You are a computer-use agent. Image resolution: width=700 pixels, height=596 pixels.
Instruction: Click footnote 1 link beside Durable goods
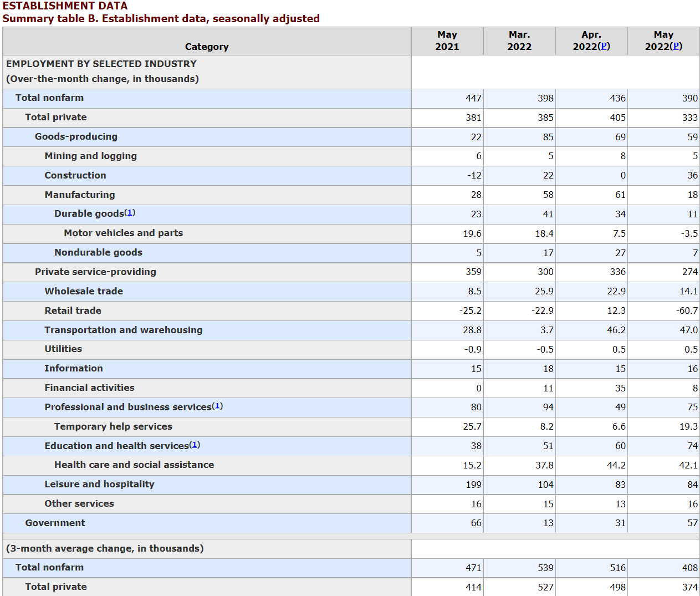coord(130,212)
